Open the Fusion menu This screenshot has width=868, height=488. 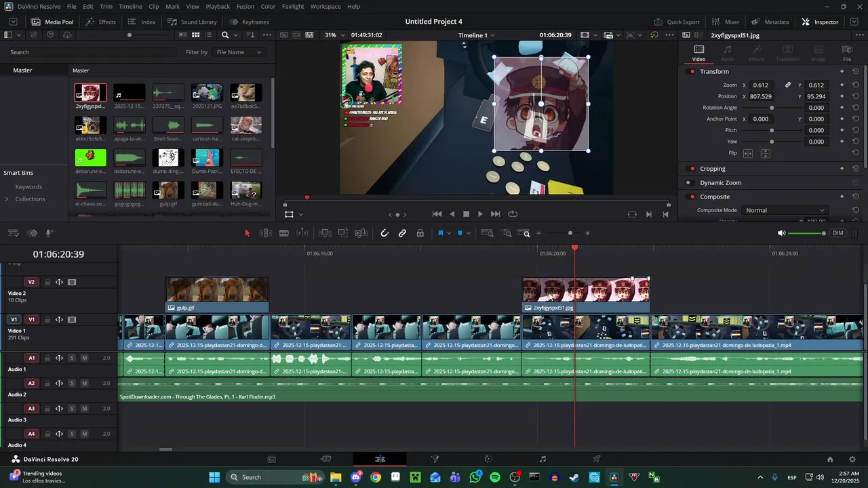pos(245,6)
